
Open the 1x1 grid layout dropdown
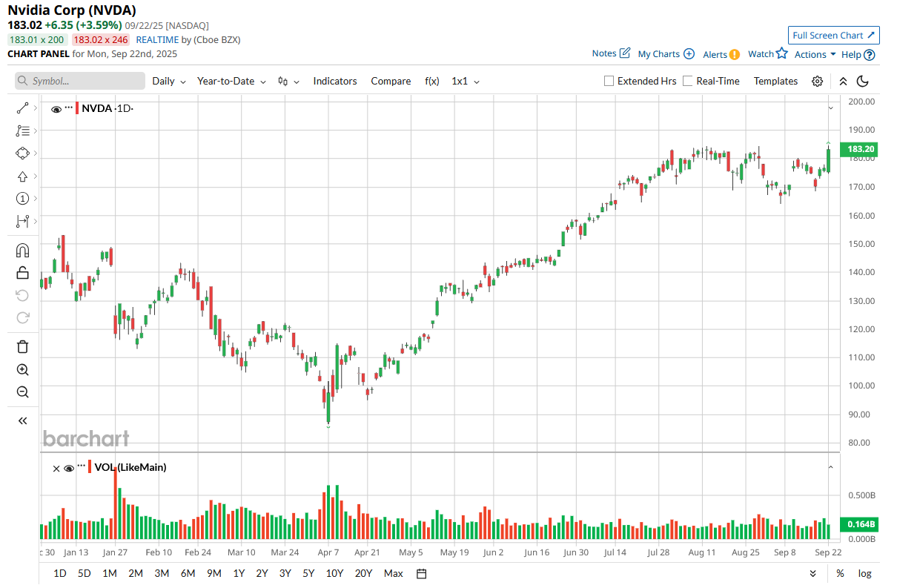(466, 81)
